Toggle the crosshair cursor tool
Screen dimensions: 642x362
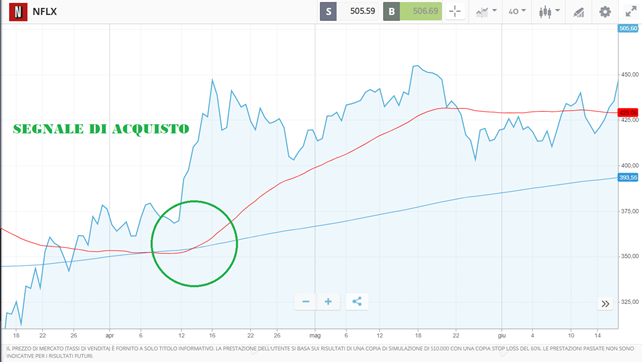coord(455,11)
